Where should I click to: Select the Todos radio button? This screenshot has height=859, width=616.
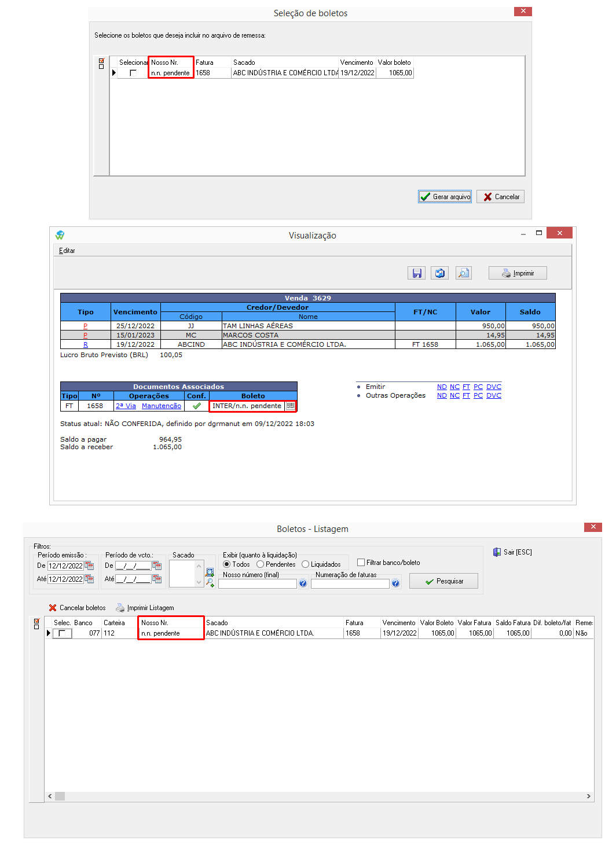point(226,564)
